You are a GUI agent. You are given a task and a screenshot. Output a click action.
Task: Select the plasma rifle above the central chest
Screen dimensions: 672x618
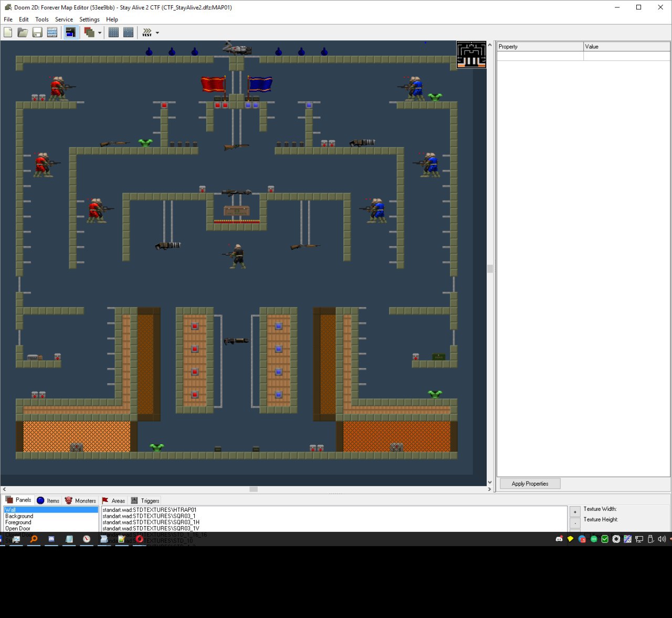point(236,193)
